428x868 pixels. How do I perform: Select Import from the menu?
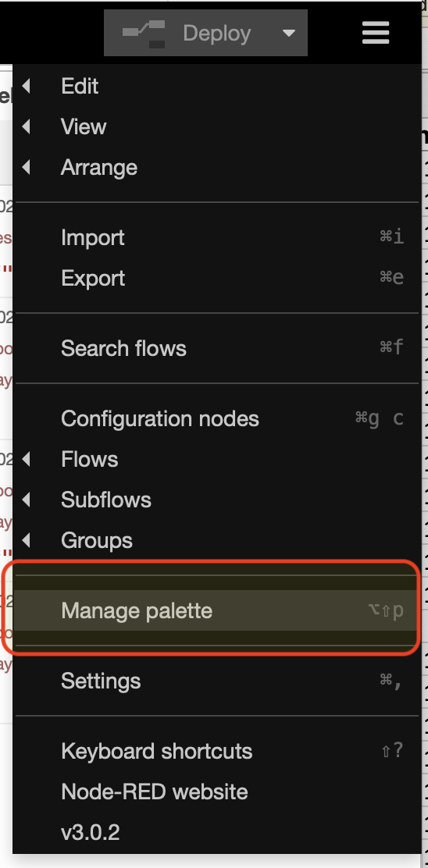pos(216,237)
